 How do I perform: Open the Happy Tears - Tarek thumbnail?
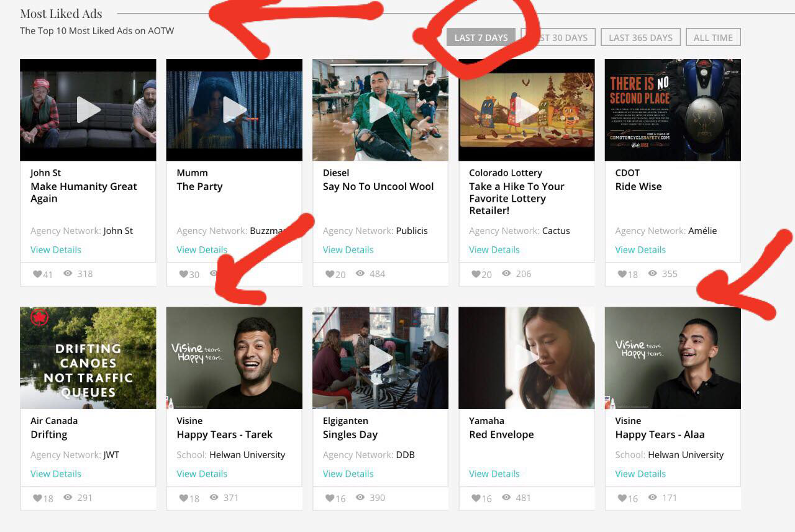234,358
